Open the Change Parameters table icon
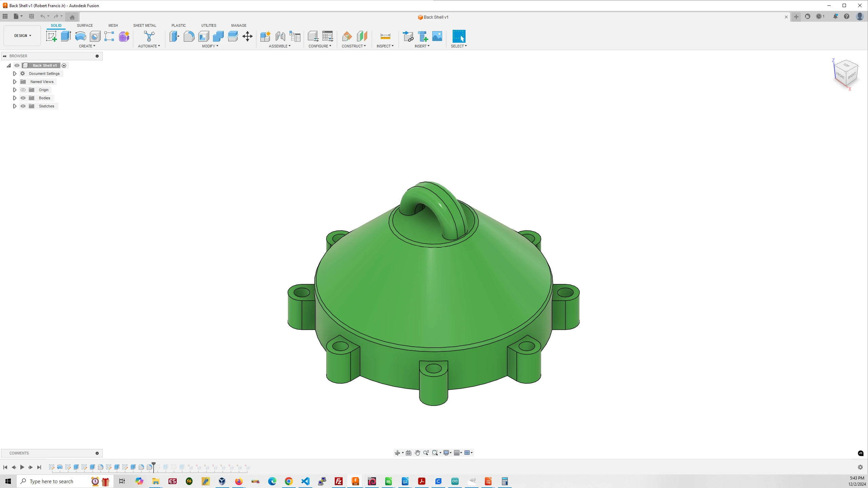Image resolution: width=868 pixels, height=488 pixels. point(328,36)
